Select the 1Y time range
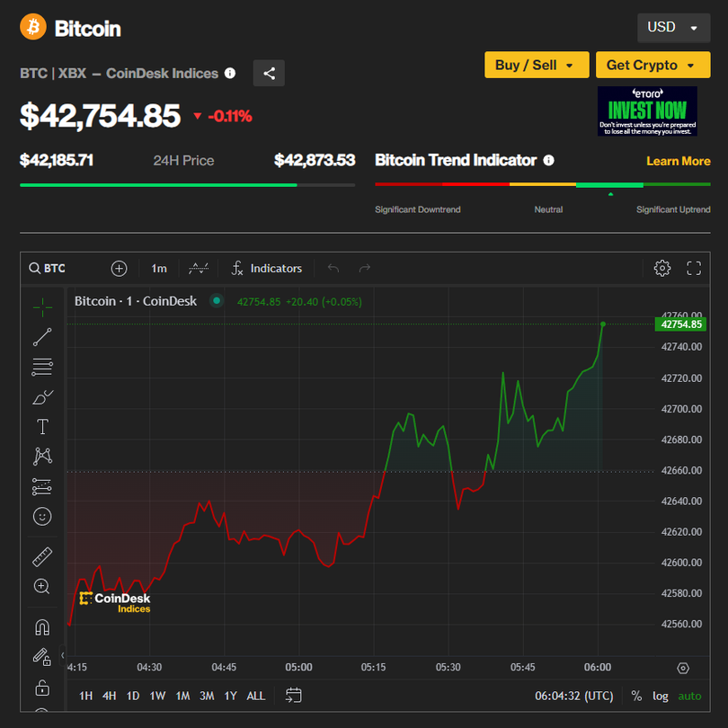Screen dimensions: 728x728 (231, 696)
